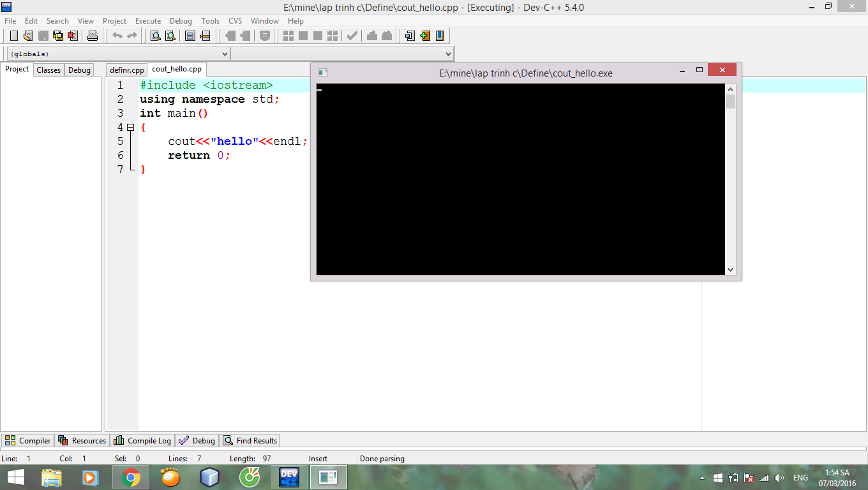The height and width of the screenshot is (490, 868).
Task: Collapse the code fold at line 4
Action: [131, 128]
